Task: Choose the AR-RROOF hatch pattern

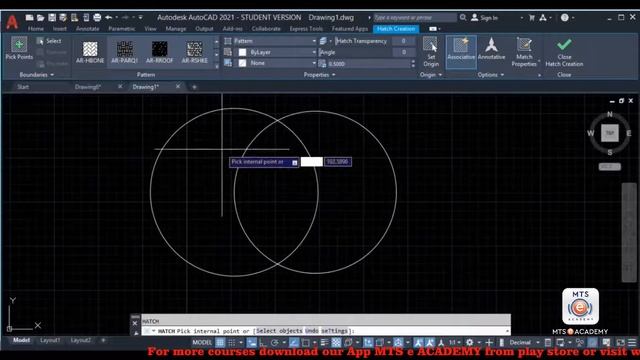Action: (x=160, y=52)
